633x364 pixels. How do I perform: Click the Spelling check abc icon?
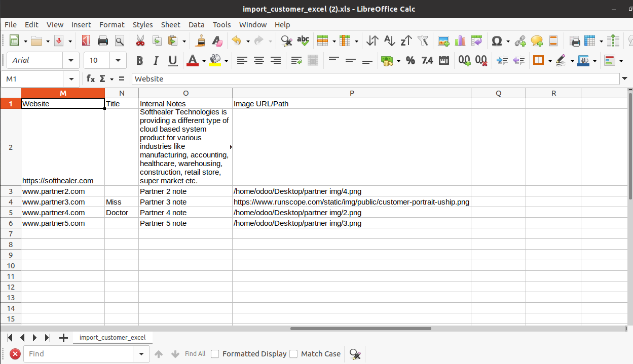[x=303, y=41]
